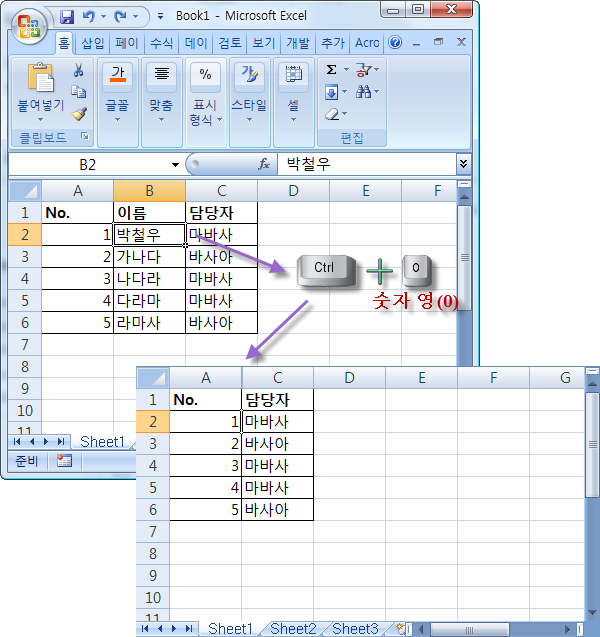Open the 셀 cells group
The width and height of the screenshot is (600, 637).
(x=293, y=102)
